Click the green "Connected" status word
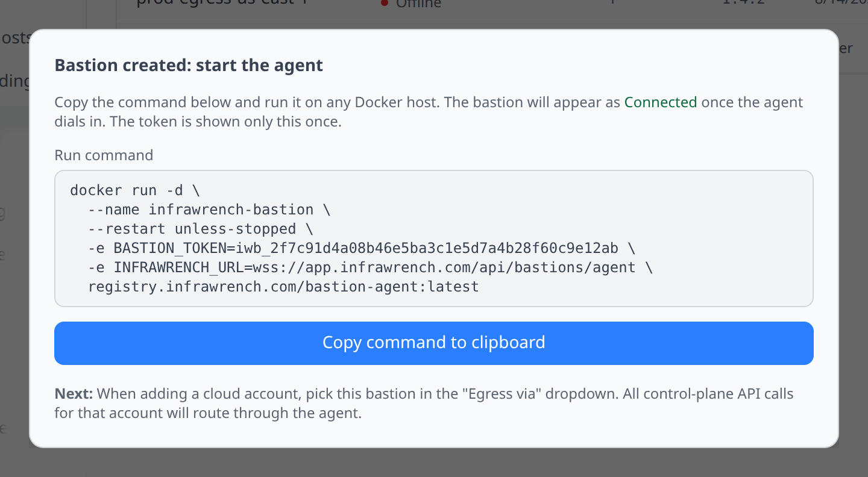This screenshot has height=477, width=868. 661,102
